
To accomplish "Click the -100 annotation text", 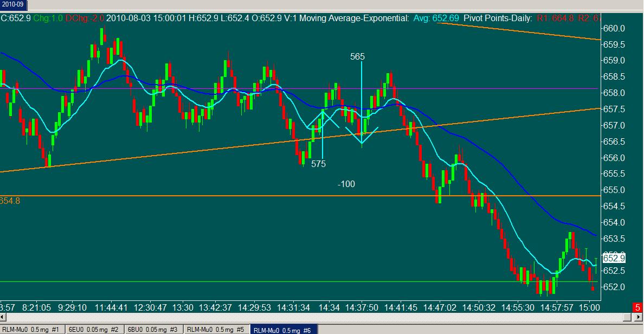I will tap(346, 184).
